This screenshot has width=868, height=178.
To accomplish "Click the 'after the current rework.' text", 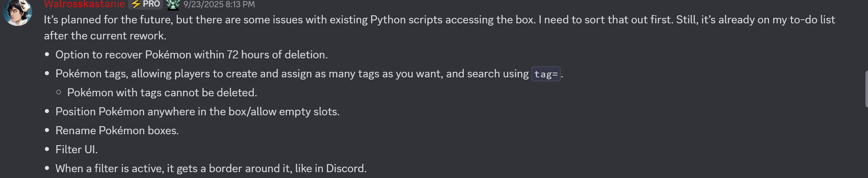I will pos(105,36).
